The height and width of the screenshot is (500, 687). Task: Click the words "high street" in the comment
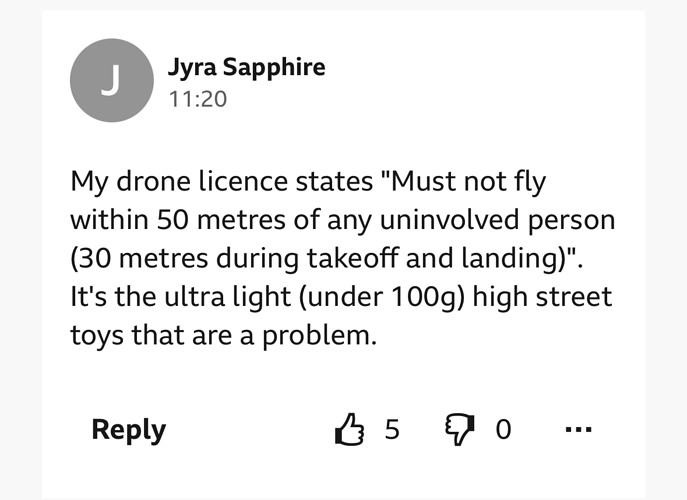(542, 297)
